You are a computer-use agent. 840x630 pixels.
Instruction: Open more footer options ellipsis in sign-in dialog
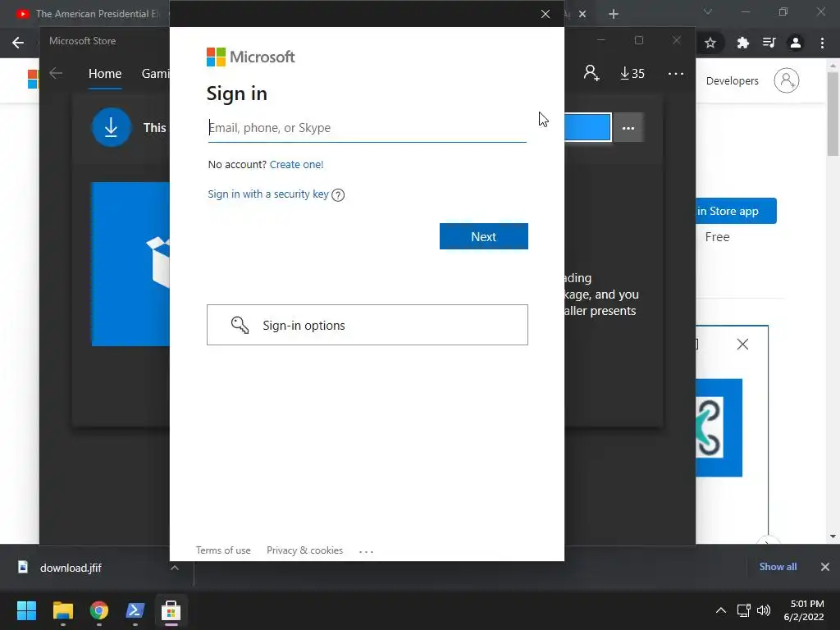click(366, 551)
